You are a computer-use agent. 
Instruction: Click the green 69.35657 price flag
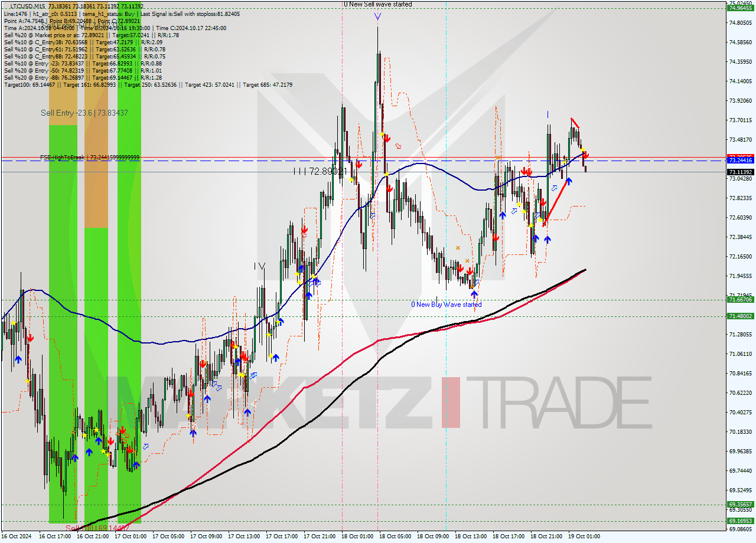740,505
